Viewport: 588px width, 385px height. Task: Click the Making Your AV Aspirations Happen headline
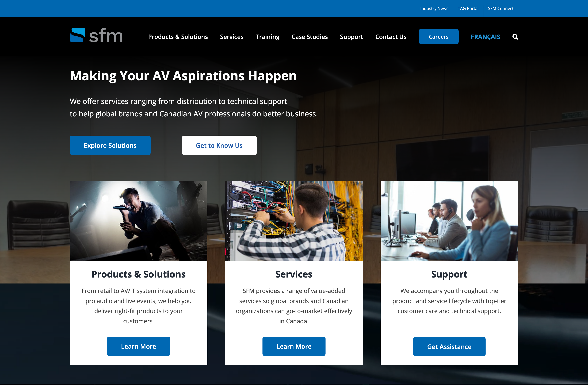click(x=183, y=76)
